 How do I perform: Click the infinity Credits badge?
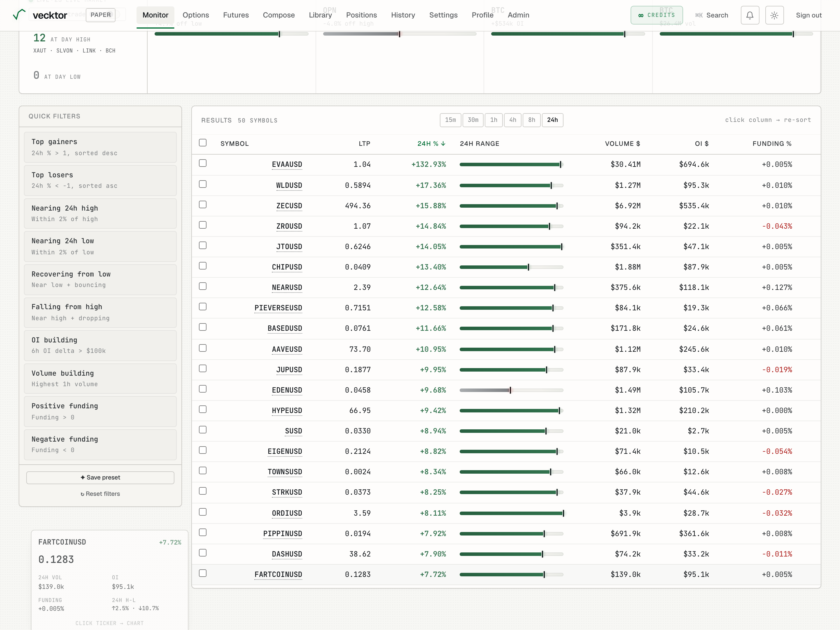coord(657,15)
